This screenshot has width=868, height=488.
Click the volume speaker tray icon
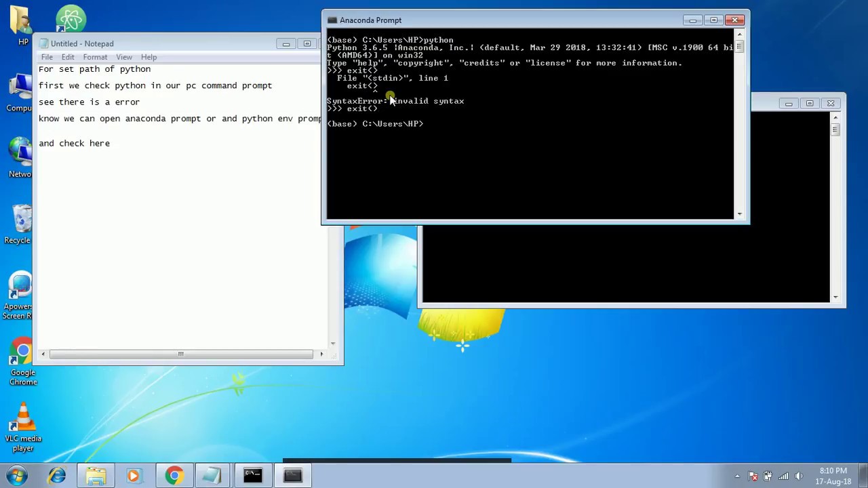tap(799, 476)
